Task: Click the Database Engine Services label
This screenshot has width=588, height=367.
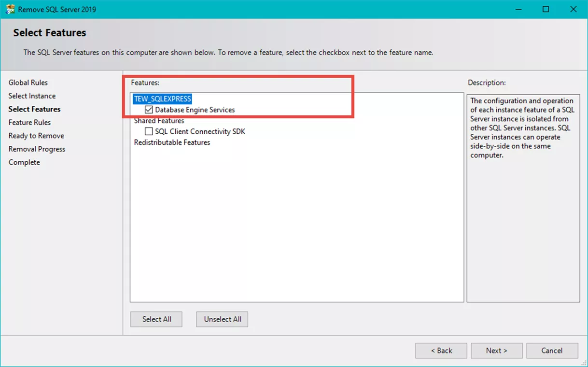Action: [x=195, y=110]
